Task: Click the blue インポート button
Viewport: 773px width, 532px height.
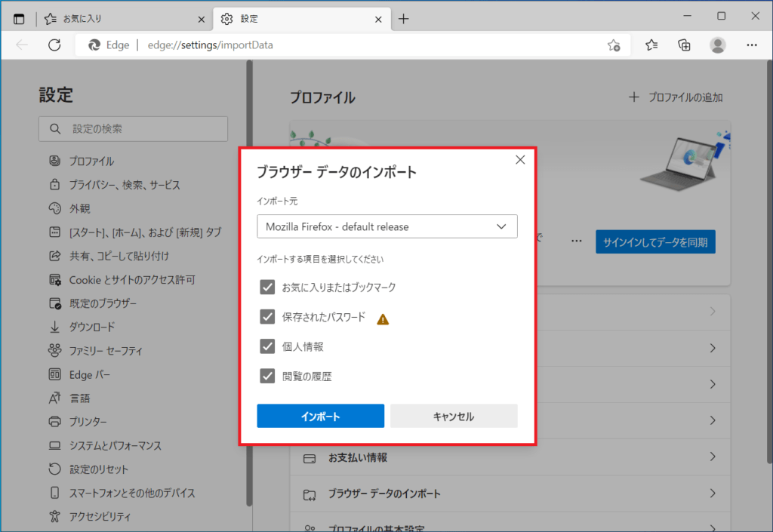Action: (320, 416)
